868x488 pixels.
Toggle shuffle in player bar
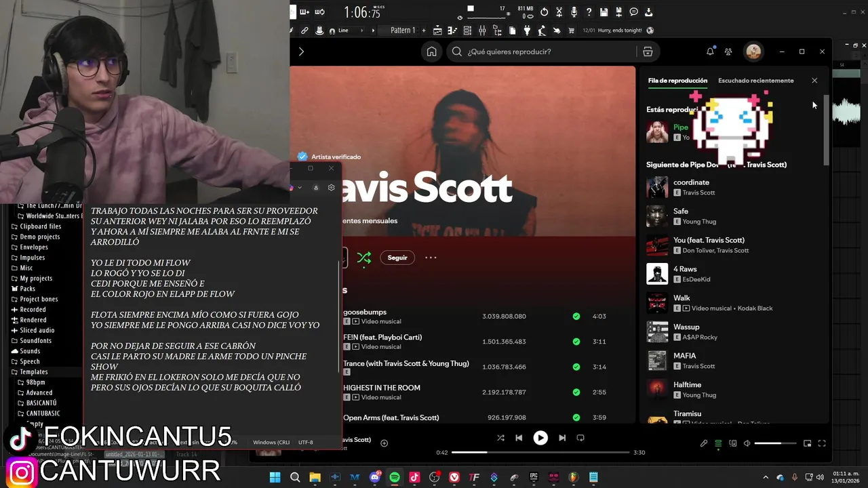(500, 438)
